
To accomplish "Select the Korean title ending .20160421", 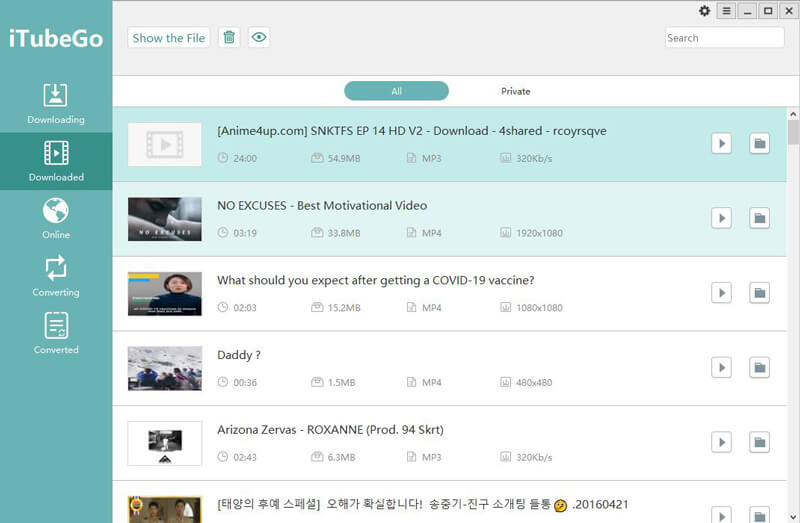I will click(x=422, y=505).
